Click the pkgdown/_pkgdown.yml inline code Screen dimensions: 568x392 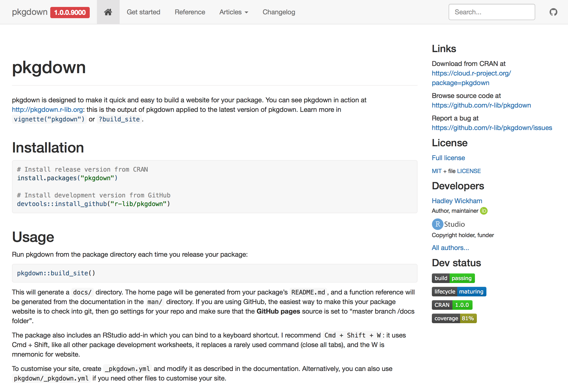(x=51, y=378)
